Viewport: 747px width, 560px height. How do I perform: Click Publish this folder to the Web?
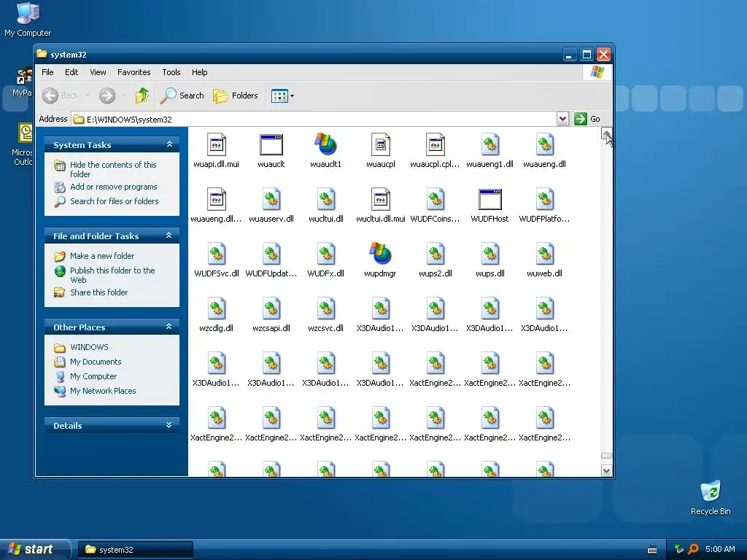pyautogui.click(x=112, y=275)
